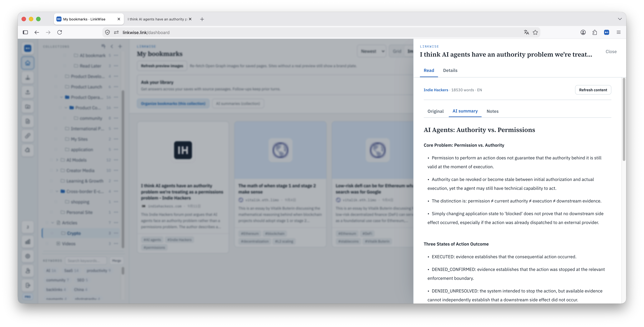Expand the AI Models folder
Image resolution: width=644 pixels, height=327 pixels.
[x=57, y=160]
